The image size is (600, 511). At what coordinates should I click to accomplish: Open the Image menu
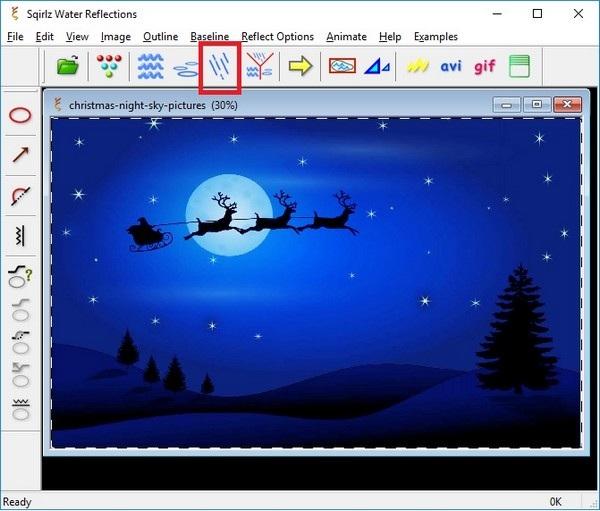[x=116, y=37]
